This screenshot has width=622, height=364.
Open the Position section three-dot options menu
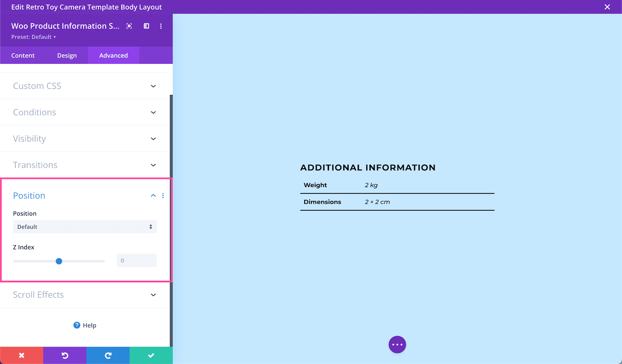[x=163, y=195]
